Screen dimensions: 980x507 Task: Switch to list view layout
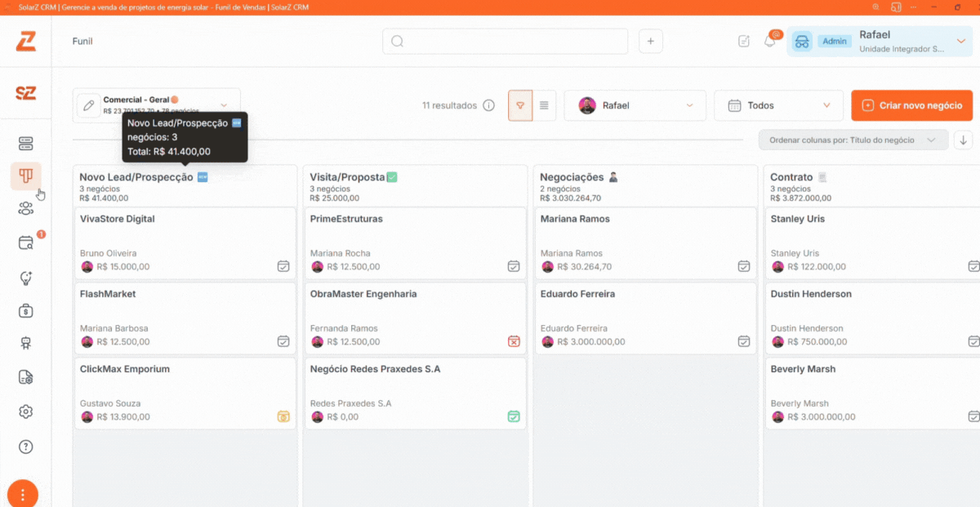point(544,105)
